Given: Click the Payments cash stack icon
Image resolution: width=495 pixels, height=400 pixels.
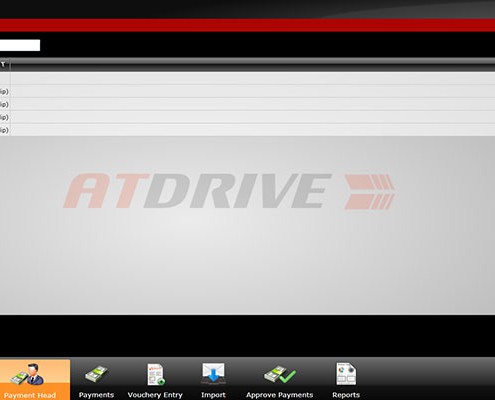Looking at the screenshot, I should (x=96, y=374).
